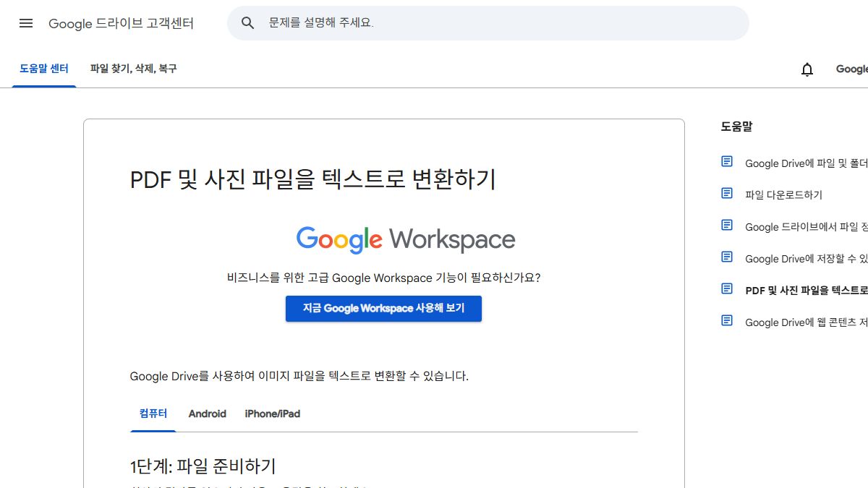Open bold PDF 및 사진 파일을 sidebar link
The height and width of the screenshot is (488, 868).
[x=807, y=291]
